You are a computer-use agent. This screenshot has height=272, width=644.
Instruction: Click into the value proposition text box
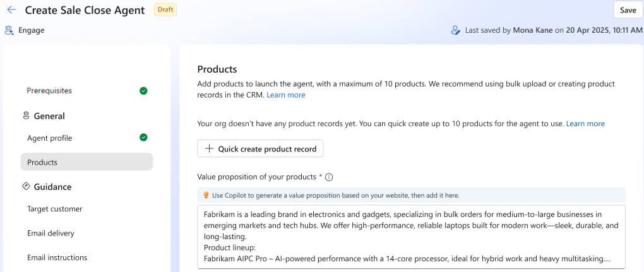(x=410, y=237)
